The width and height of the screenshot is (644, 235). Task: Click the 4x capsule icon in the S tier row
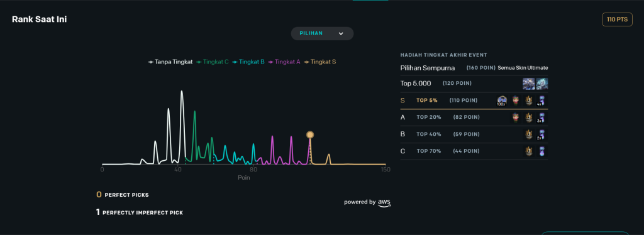coord(541,101)
